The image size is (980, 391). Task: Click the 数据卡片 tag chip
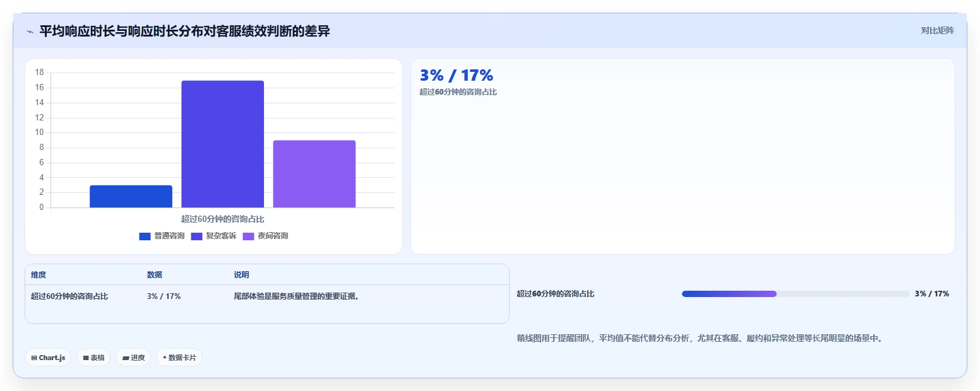(179, 358)
